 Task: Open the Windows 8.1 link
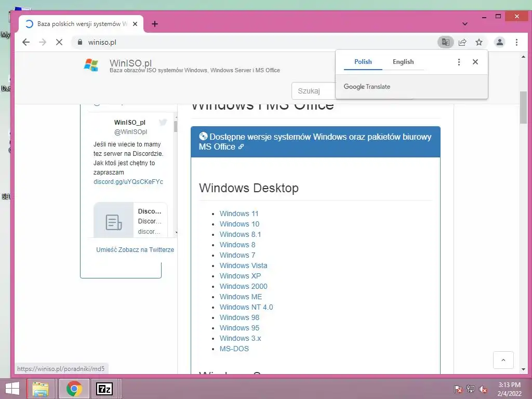240,234
